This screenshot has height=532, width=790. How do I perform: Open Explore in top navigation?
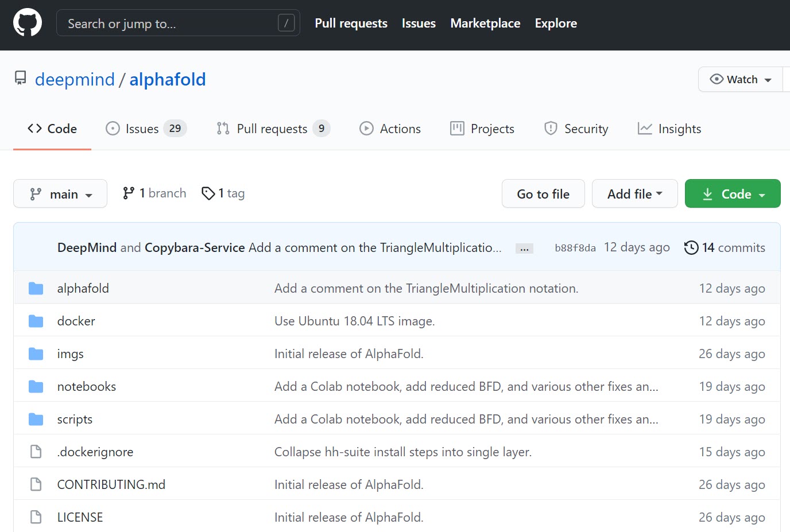pyautogui.click(x=556, y=23)
